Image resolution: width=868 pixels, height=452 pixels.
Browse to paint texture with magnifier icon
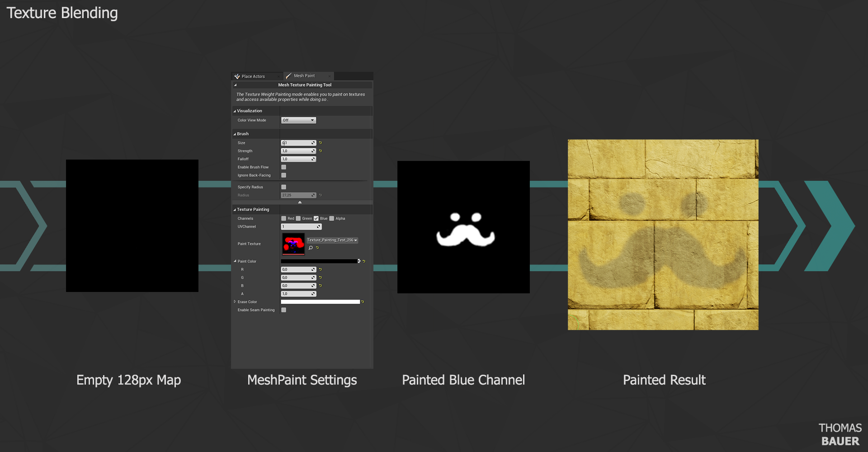[311, 248]
